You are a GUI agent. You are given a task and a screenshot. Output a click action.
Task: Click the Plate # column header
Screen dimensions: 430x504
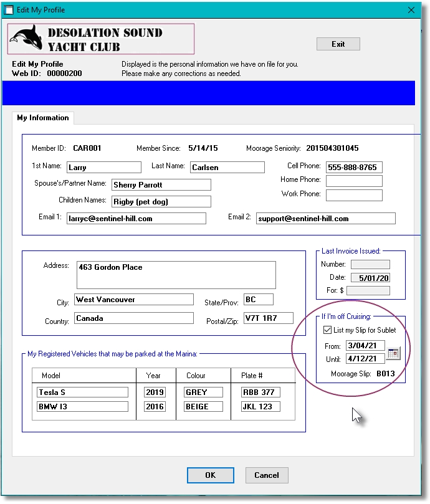(252, 376)
